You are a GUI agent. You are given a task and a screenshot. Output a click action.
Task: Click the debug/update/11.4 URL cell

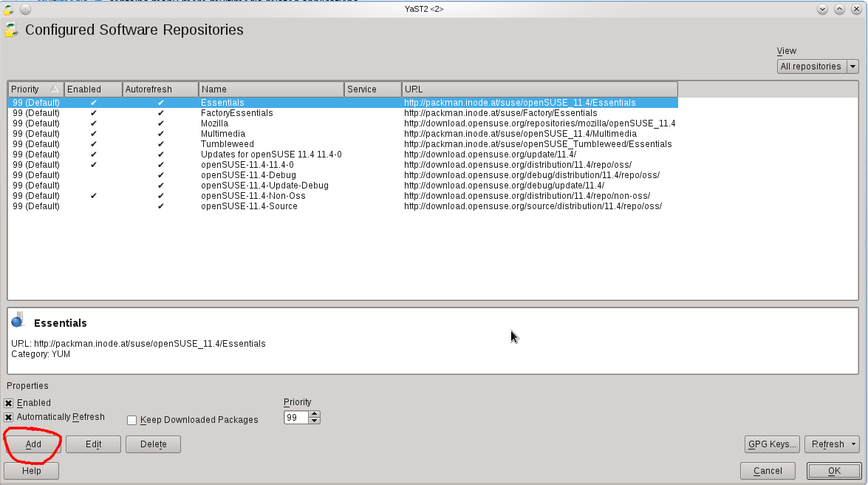505,185
